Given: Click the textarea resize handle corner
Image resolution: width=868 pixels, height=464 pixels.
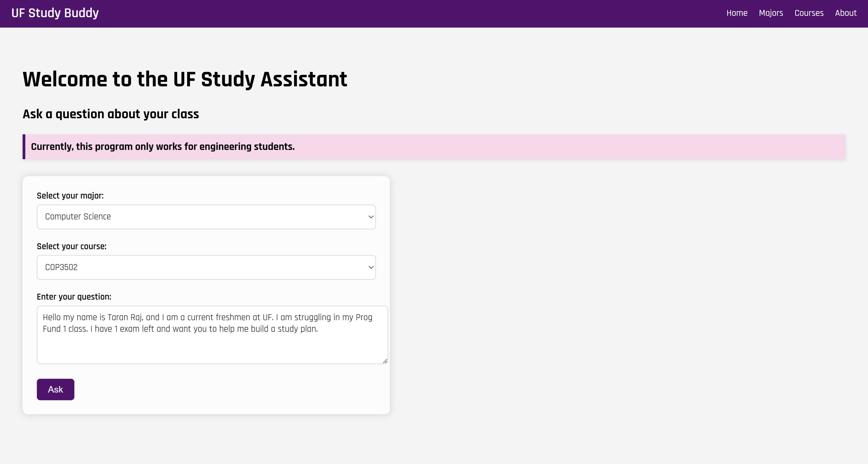Looking at the screenshot, I should (x=385, y=361).
